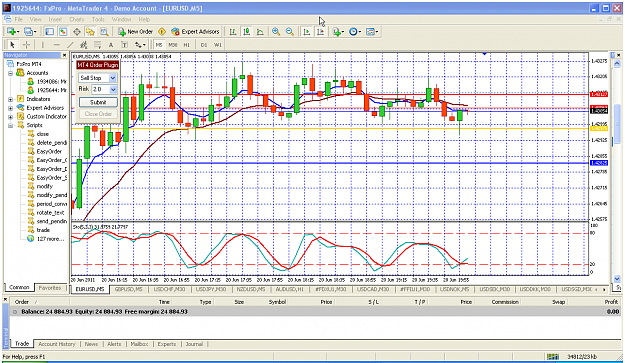This screenshot has height=363, width=625.
Task: Open the New Chart toolbar icon
Action: [x=13, y=31]
